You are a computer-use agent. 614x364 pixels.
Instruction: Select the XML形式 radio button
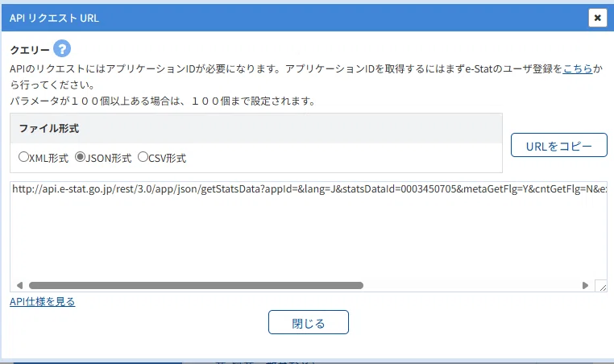[23, 157]
